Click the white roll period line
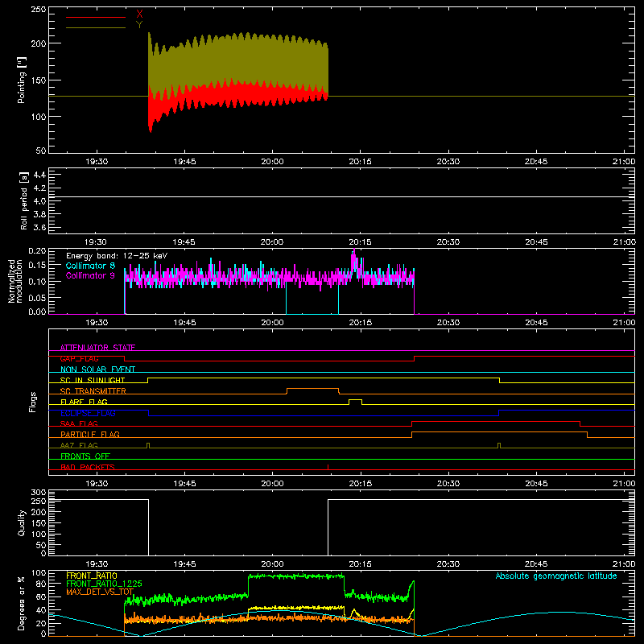Viewport: 644px width, 644px height. coord(341,197)
